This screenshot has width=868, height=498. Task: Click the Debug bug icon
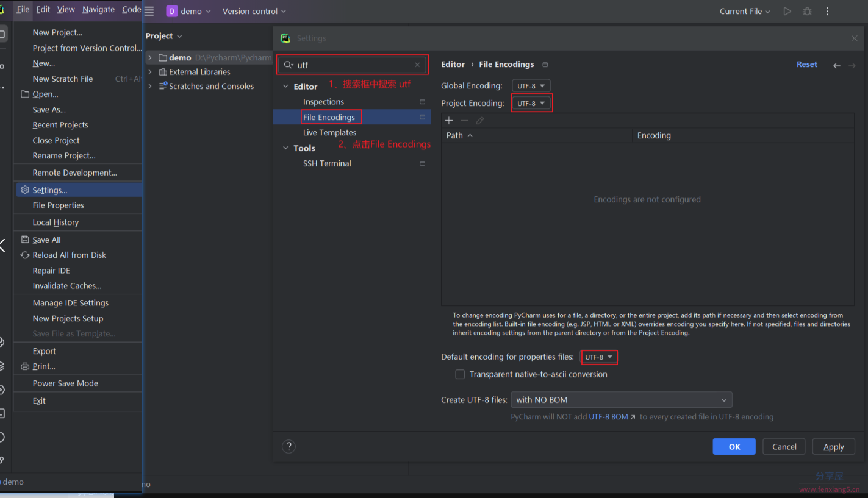pos(808,11)
